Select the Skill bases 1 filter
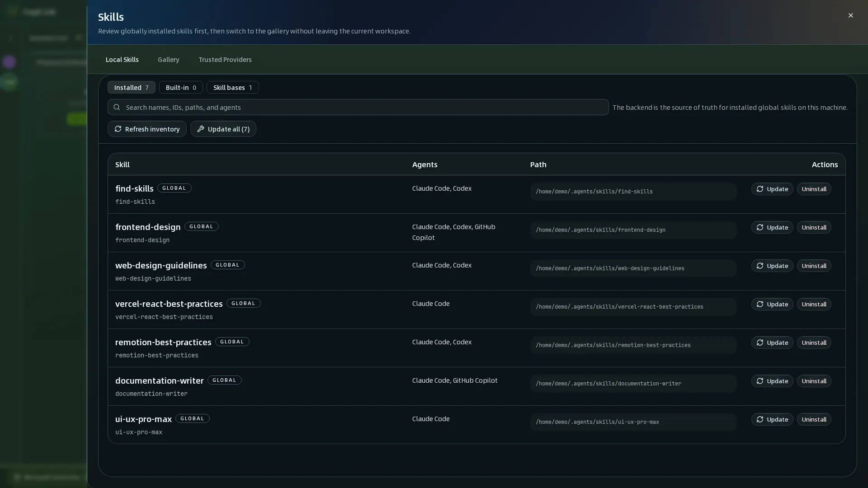868x488 pixels. [x=232, y=87]
